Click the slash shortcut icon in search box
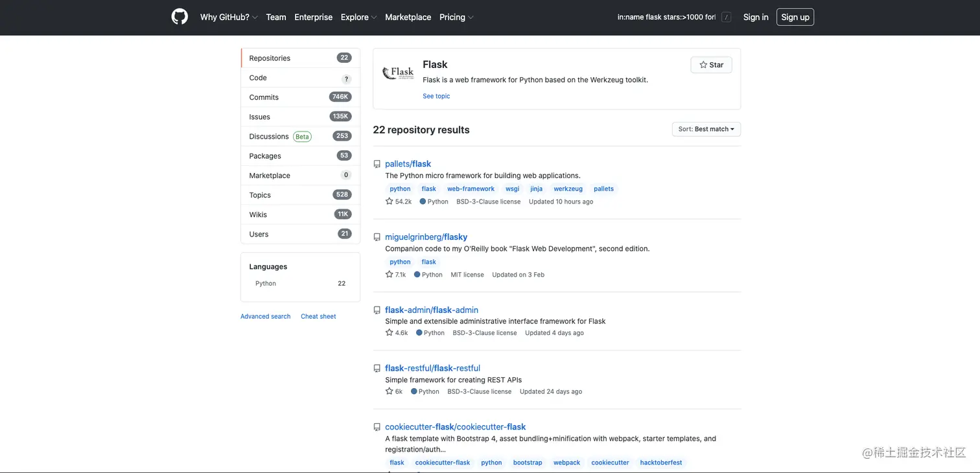980x473 pixels. [x=726, y=17]
